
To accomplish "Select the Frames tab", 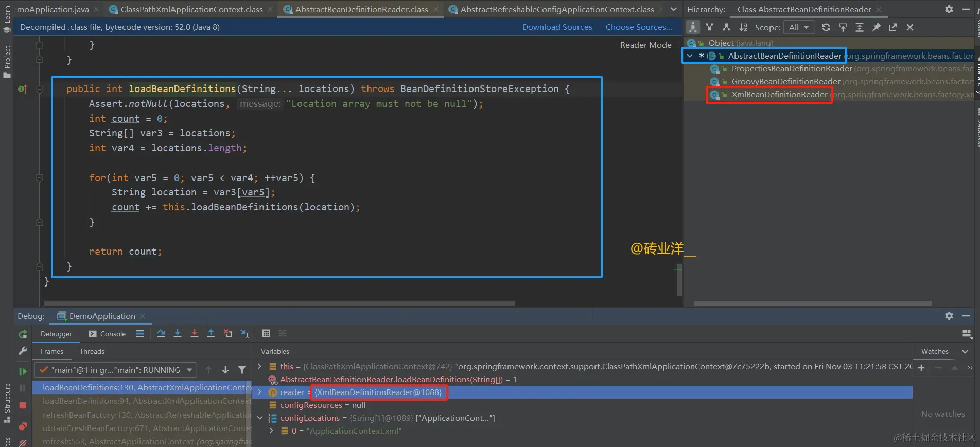I will click(52, 352).
